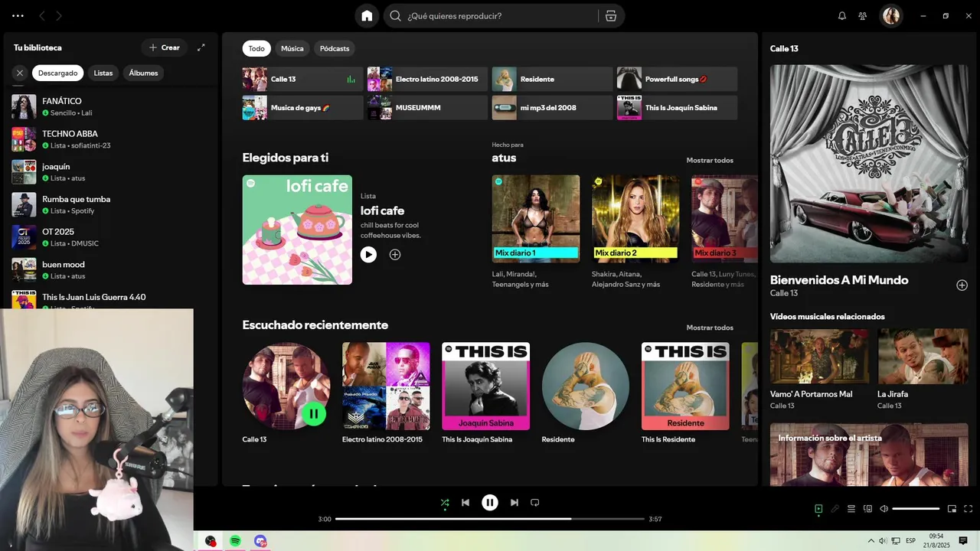Toggle the Descargado library filter
Viewport: 980px width, 551px height.
pos(58,73)
